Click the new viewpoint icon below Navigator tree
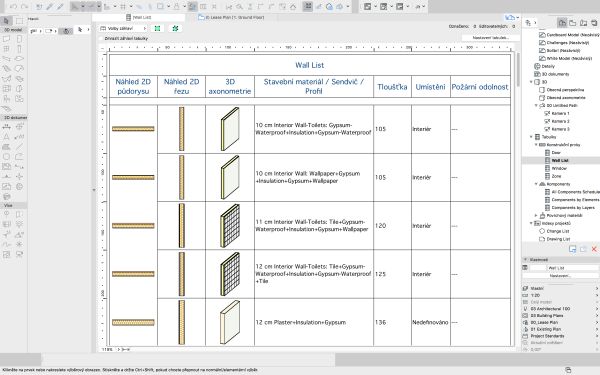Screen dimensions: 600x375 point(572,249)
